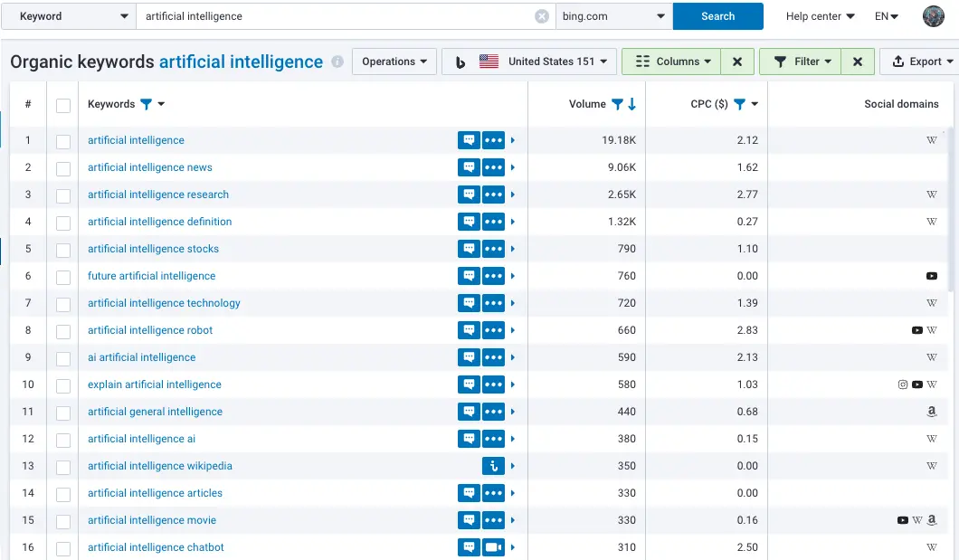Image resolution: width=959 pixels, height=560 pixels.
Task: Open the Operations menu
Action: click(394, 62)
